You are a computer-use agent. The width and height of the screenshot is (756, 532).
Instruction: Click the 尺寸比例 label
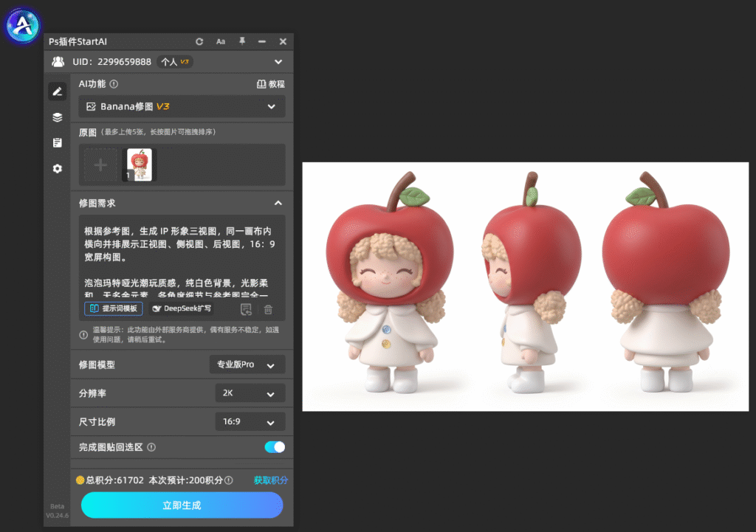pyautogui.click(x=97, y=421)
